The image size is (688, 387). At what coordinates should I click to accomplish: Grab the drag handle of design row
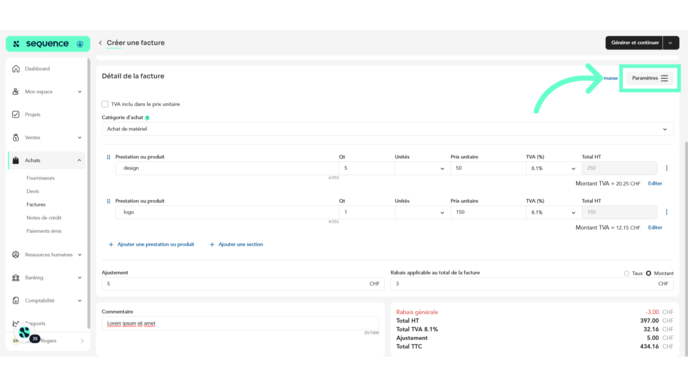[x=108, y=157]
